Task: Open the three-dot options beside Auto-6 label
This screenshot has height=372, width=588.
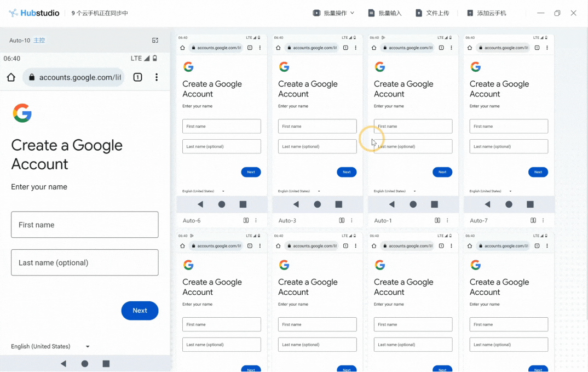Action: point(256,220)
